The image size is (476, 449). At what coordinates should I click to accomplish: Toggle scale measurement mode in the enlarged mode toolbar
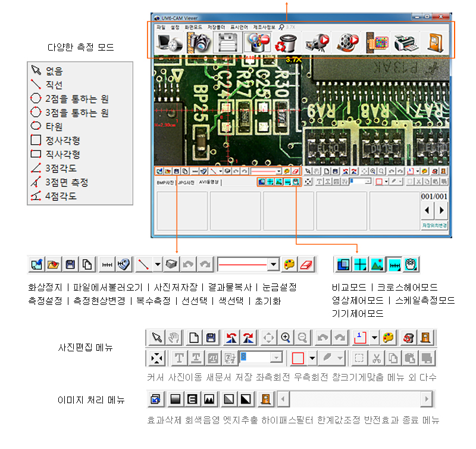click(x=394, y=264)
